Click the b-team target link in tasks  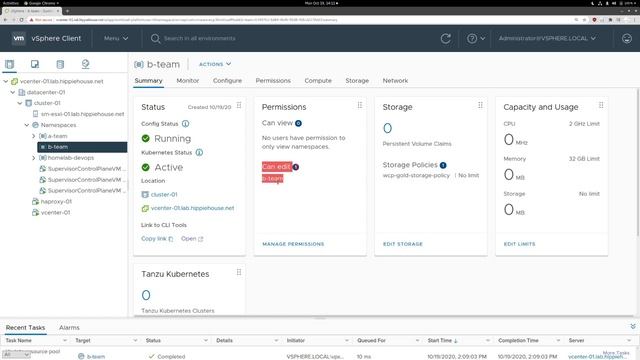[96, 357]
